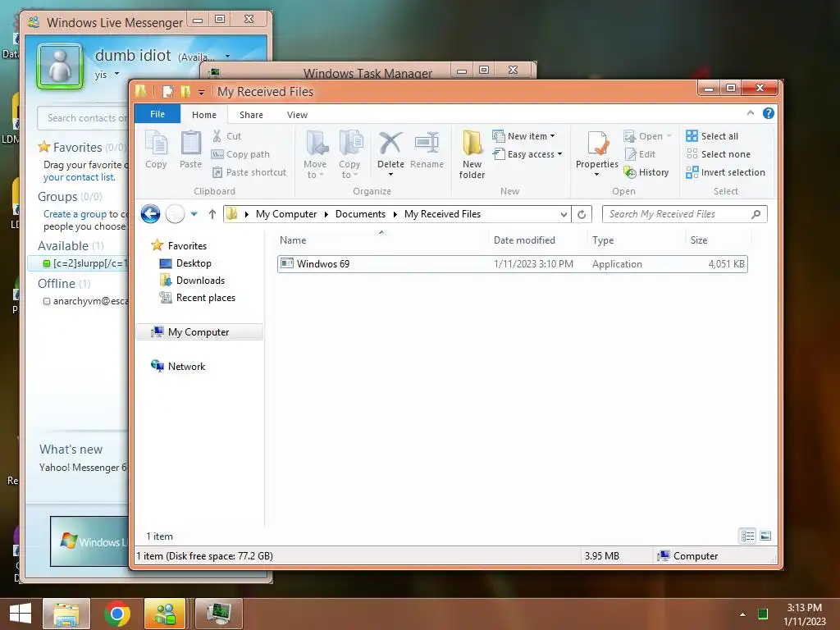Screen dimensions: 840x630
Task: Switch to details view icon in status bar
Action: tap(748, 536)
